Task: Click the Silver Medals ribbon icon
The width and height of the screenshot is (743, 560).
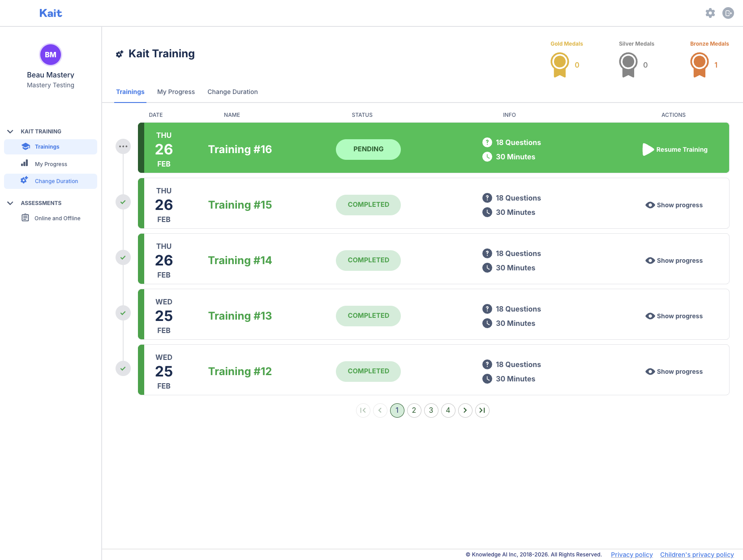Action: click(628, 65)
